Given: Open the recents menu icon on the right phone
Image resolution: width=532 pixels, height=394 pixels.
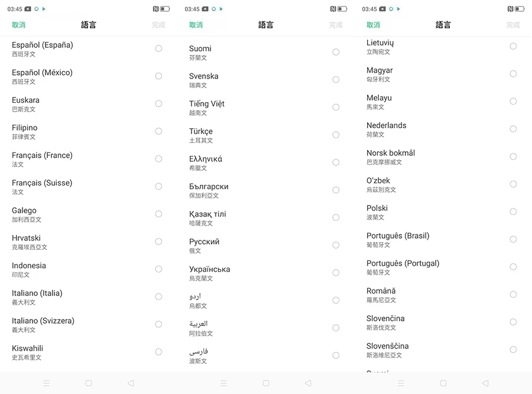Looking at the screenshot, I should click(401, 383).
